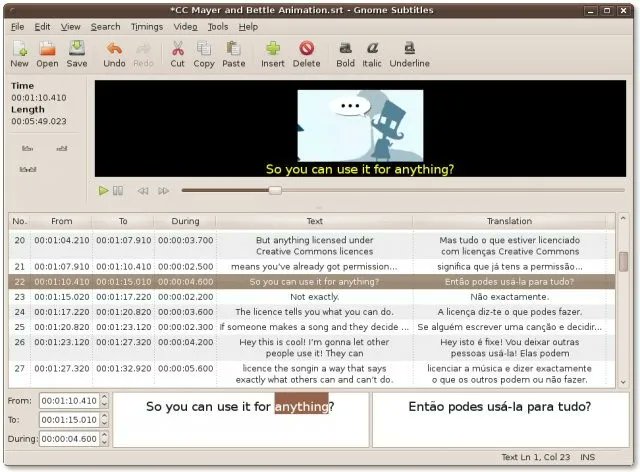Select subtitle 26 'Hey this is cool!'

[x=311, y=348]
